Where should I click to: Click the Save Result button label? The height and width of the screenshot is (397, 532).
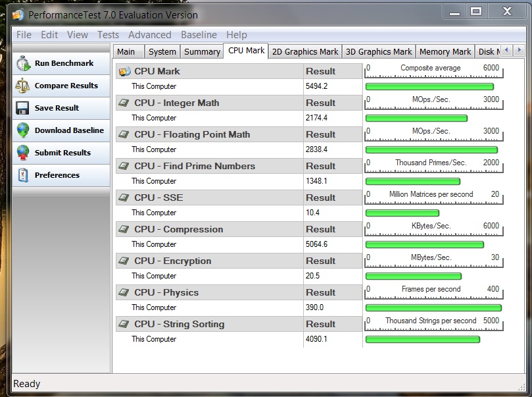coord(57,108)
